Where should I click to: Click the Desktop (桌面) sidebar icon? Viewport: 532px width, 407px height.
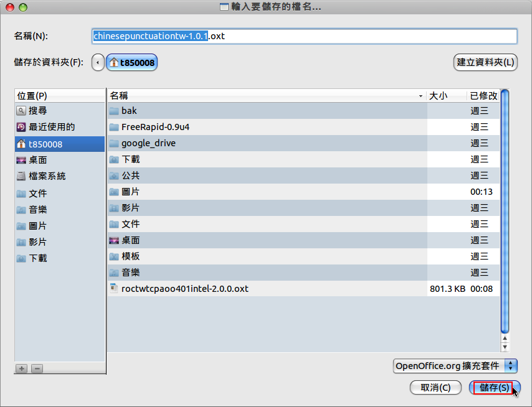[21, 160]
